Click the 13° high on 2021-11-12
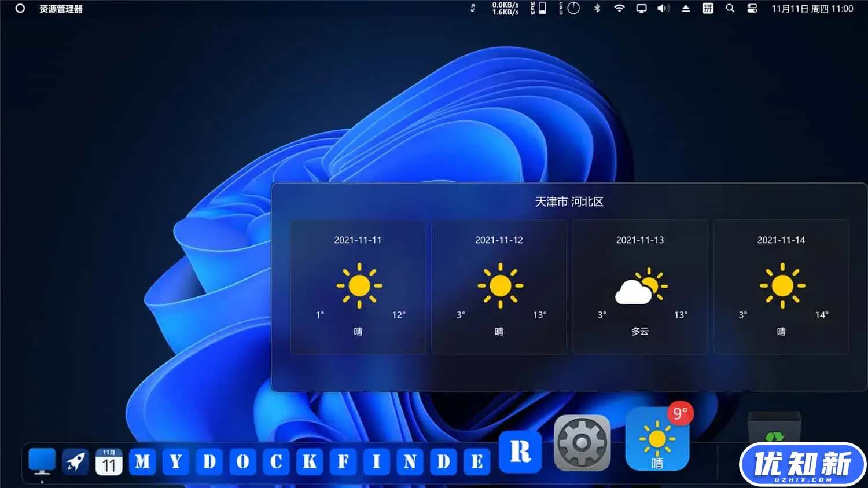Screen dimensions: 868x488 (540, 315)
